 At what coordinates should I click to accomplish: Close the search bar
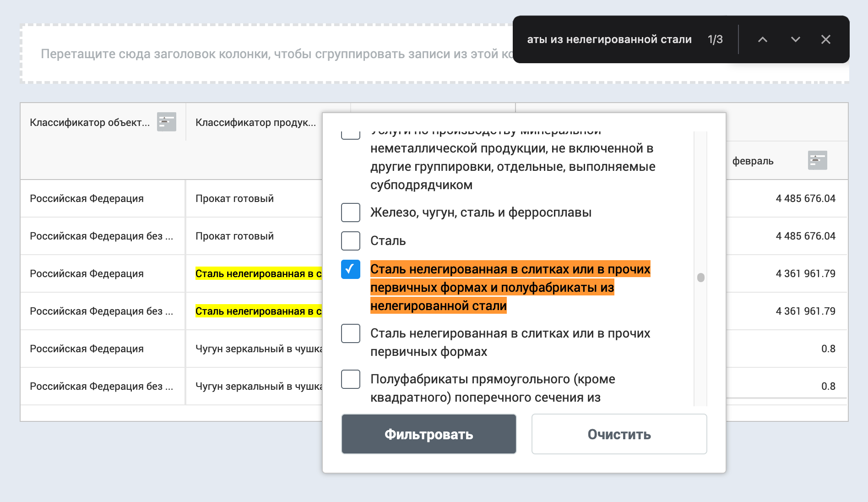pyautogui.click(x=826, y=40)
